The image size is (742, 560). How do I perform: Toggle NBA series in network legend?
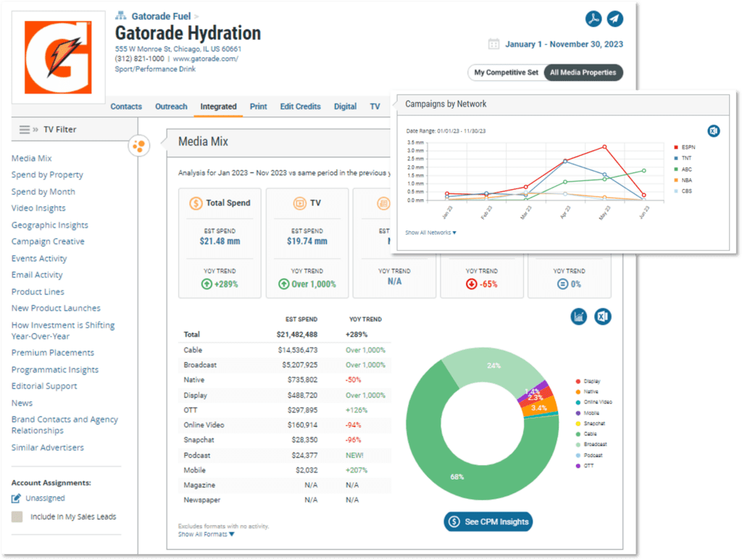point(683,180)
